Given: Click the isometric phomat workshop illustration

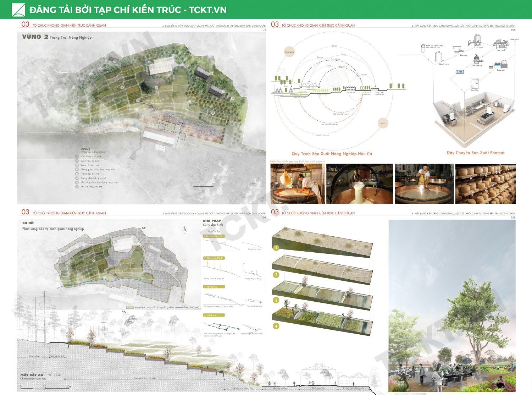Looking at the screenshot, I should 473,119.
